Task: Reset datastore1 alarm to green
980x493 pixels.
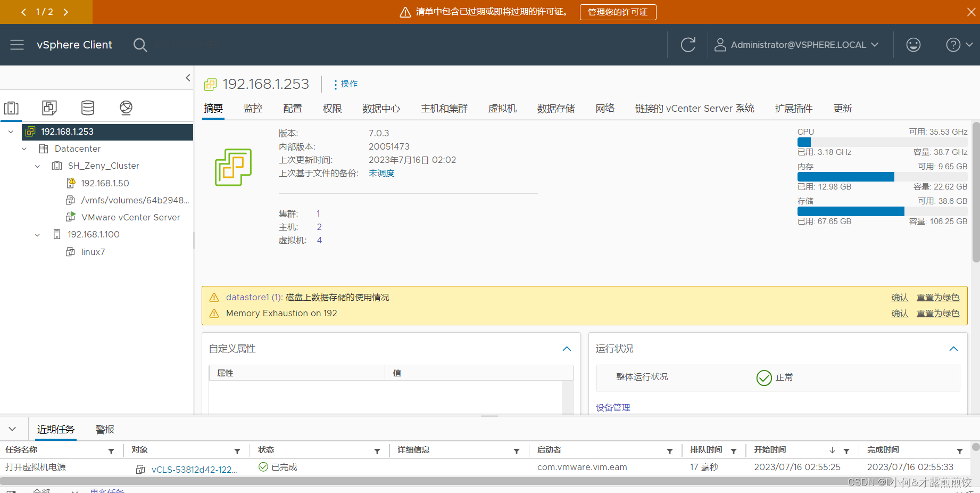Action: (938, 297)
